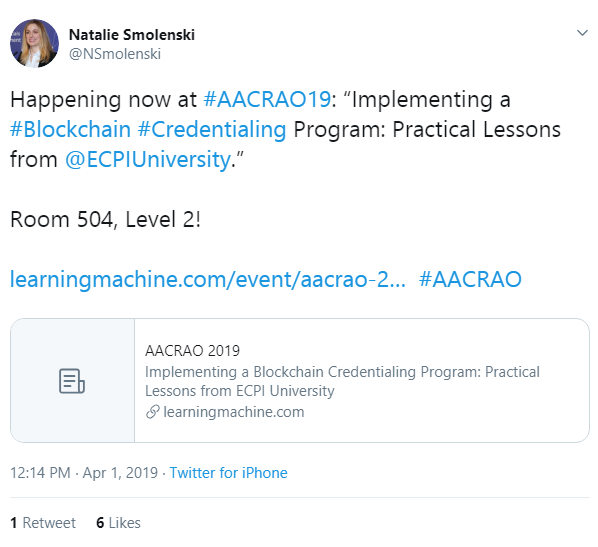View the 6 Likes list
The height and width of the screenshot is (547, 598).
point(118,523)
